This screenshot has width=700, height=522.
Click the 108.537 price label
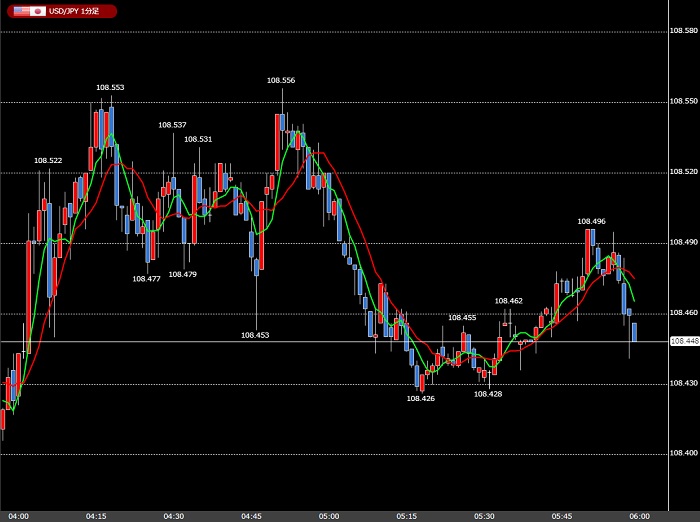tap(172, 125)
